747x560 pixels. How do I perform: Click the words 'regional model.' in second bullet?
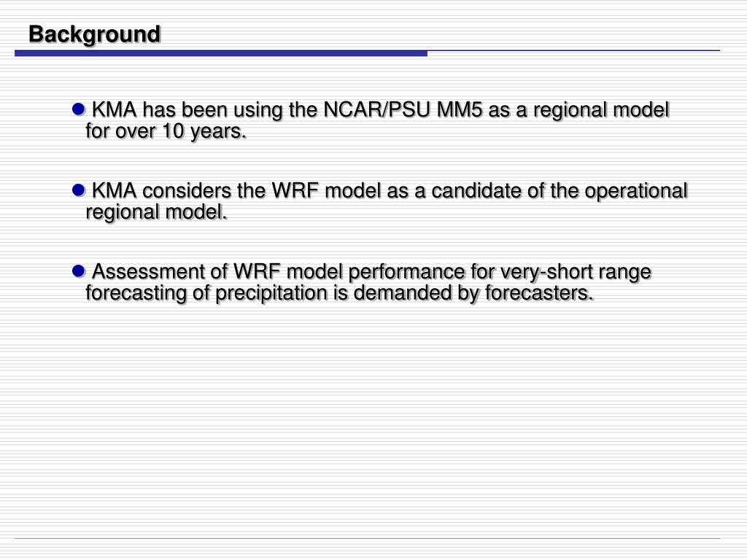coord(157,212)
